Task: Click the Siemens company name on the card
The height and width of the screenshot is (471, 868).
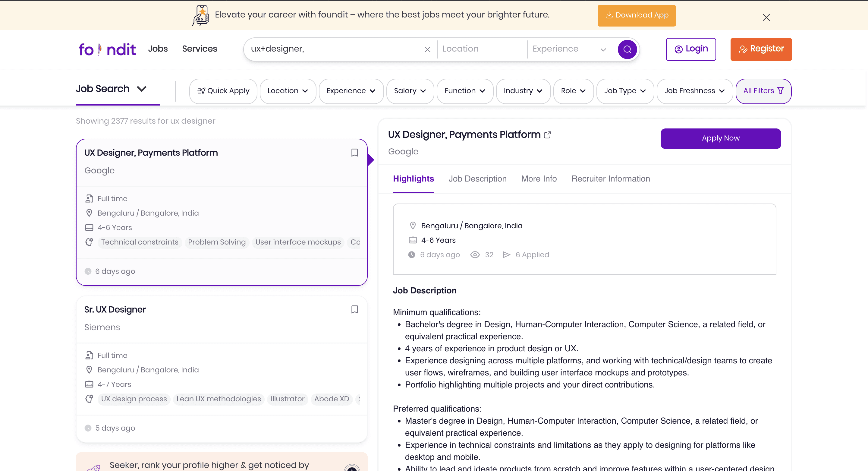Action: (x=102, y=327)
